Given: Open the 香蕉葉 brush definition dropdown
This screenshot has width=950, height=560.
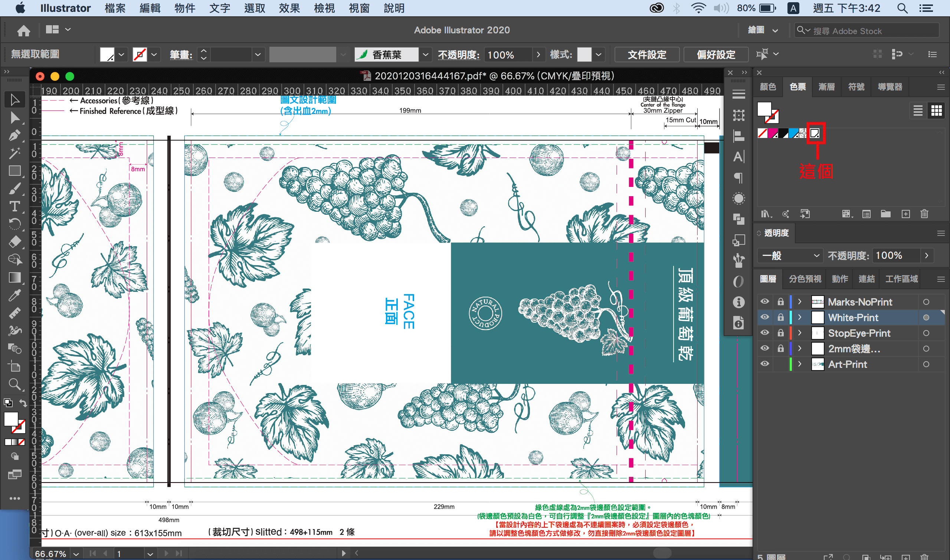Looking at the screenshot, I should 426,55.
